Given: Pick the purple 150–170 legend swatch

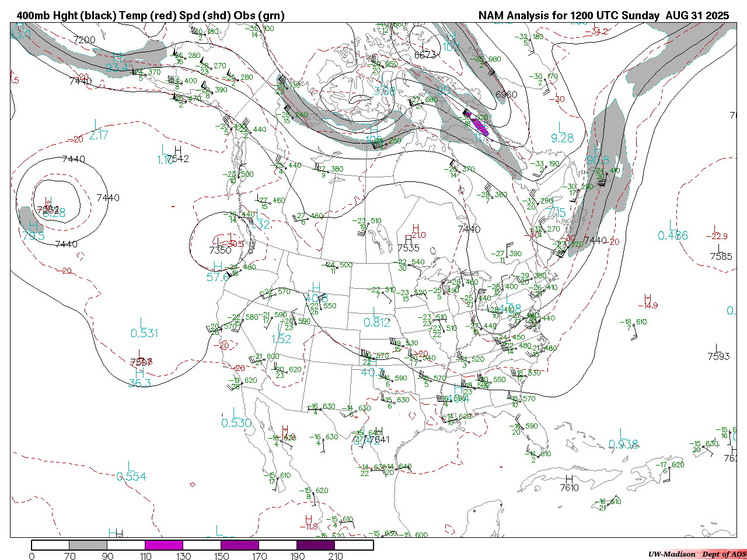Looking at the screenshot, I should (x=240, y=545).
